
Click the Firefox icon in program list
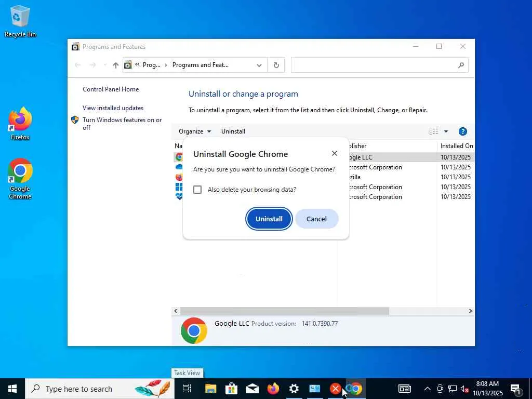click(179, 177)
